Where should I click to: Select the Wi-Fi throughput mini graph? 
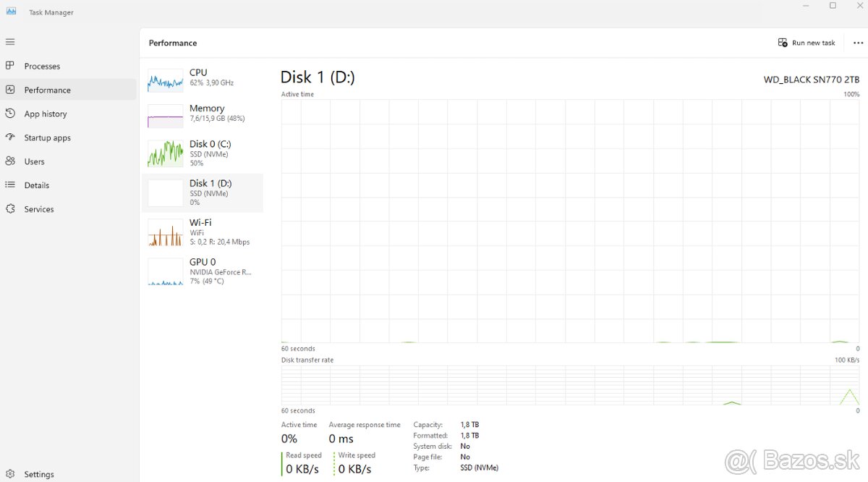point(166,232)
